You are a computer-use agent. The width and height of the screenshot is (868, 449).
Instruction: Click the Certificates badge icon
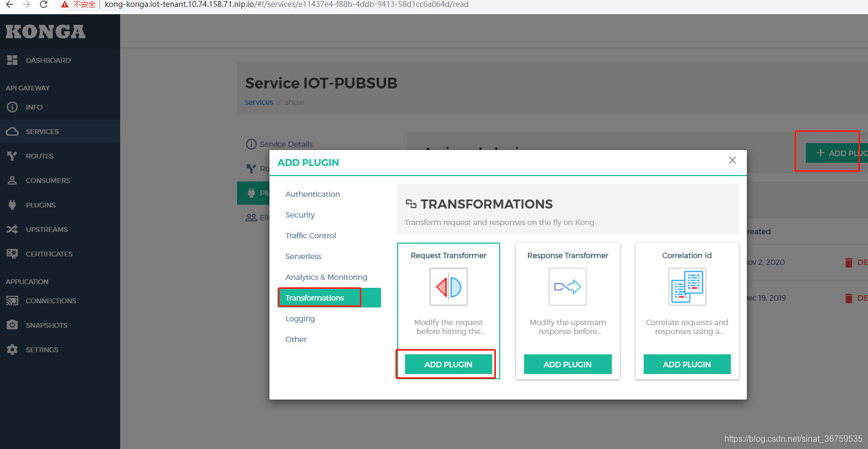pyautogui.click(x=12, y=254)
